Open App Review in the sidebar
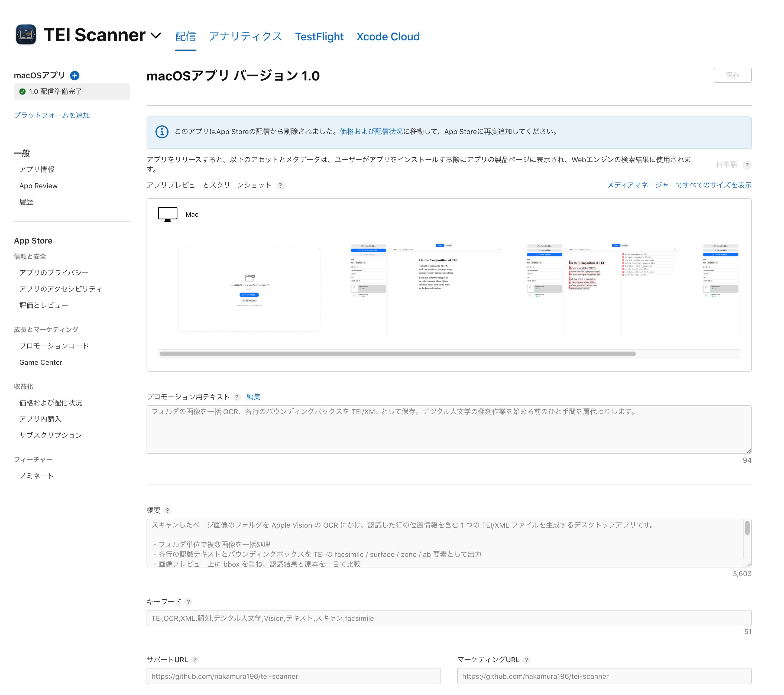Image resolution: width=784 pixels, height=695 pixels. (38, 186)
